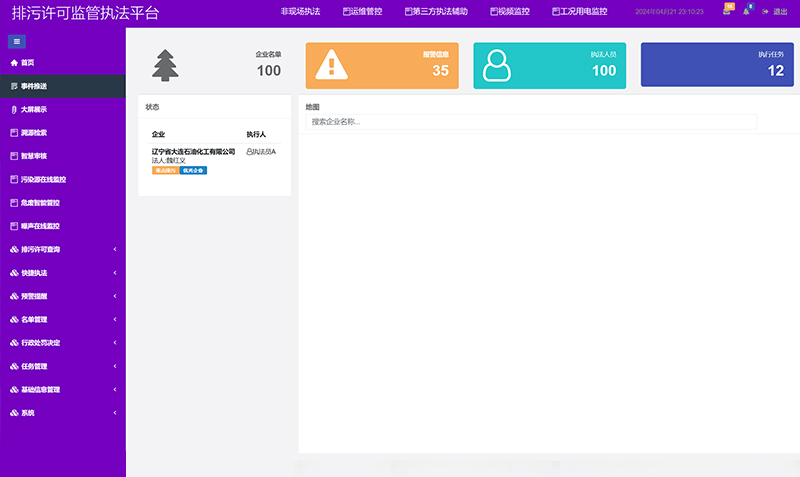
Task: Click the 执法人员 100 count
Action: point(604,70)
